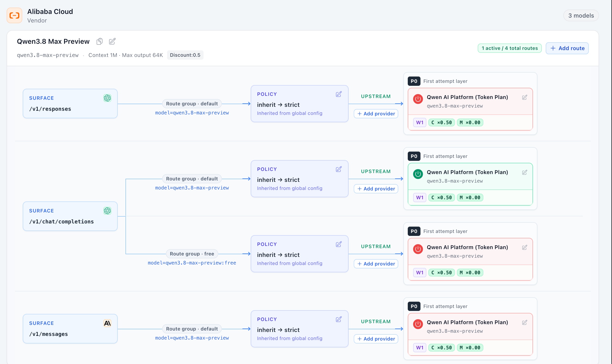Click M ×0.00 badge on free group provider
Screen dimensions: 612x364
coord(470,273)
